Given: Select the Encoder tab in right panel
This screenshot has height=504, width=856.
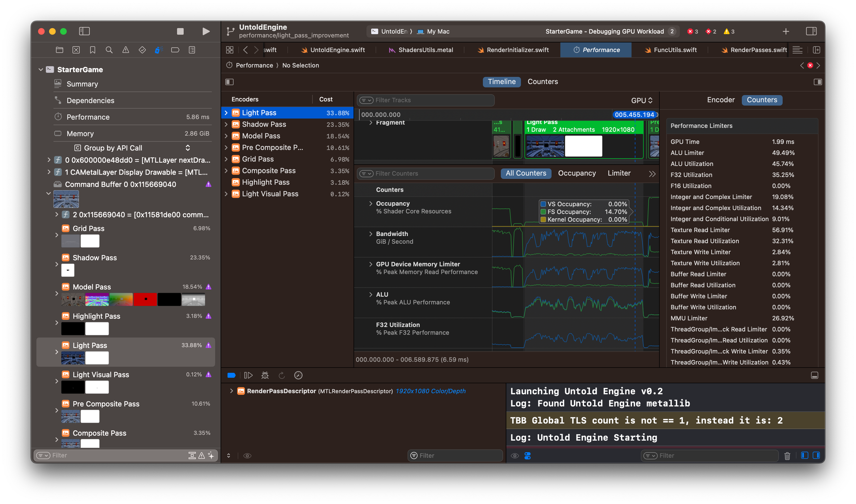Looking at the screenshot, I should pyautogui.click(x=721, y=100).
